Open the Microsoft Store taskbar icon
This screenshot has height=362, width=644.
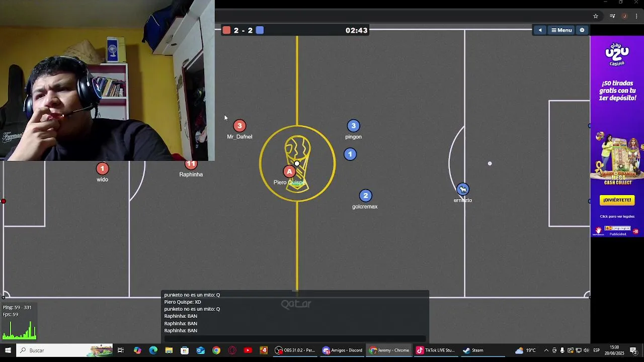coord(185,350)
